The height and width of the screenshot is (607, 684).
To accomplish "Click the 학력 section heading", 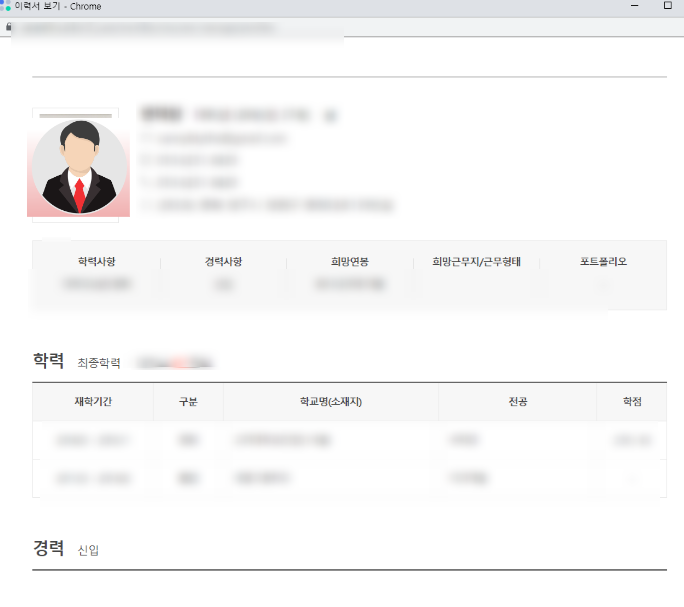I will tap(48, 361).
